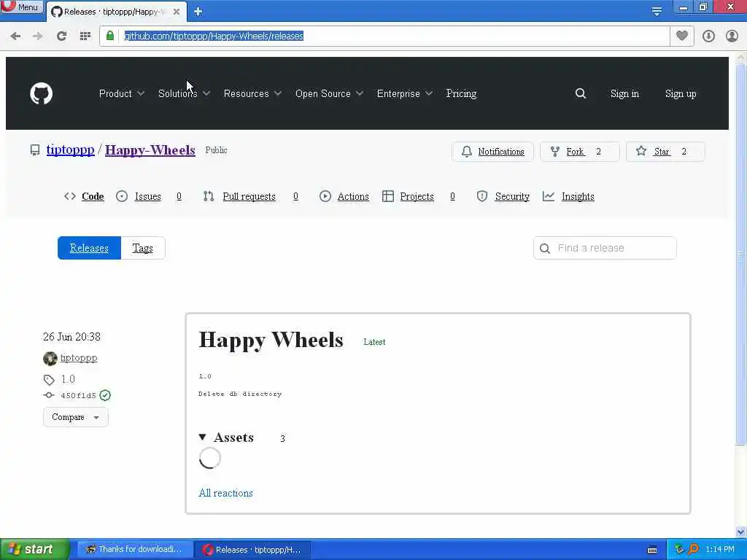The width and height of the screenshot is (747, 560).
Task: Collapse the Assets section triangle
Action: pos(203,437)
